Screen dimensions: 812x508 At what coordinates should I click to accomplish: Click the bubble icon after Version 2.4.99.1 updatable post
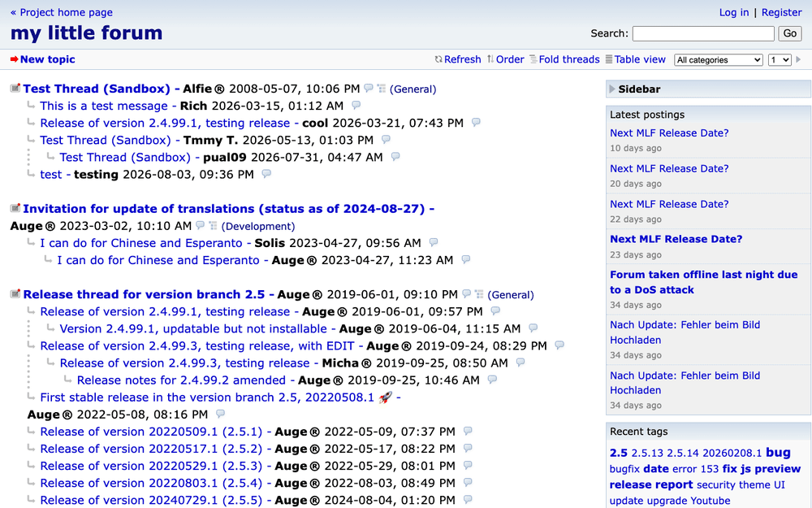[533, 328]
